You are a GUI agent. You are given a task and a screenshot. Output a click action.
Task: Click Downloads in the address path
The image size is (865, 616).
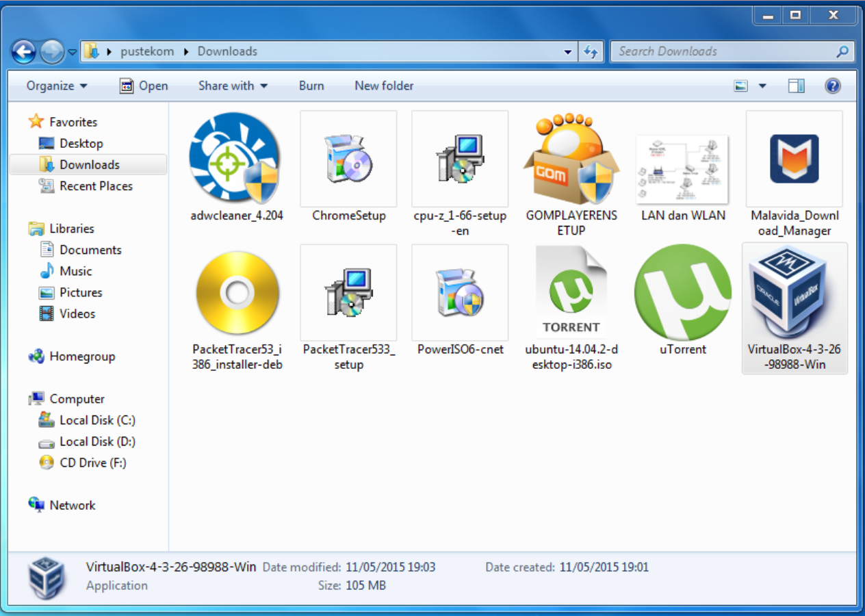pos(227,51)
